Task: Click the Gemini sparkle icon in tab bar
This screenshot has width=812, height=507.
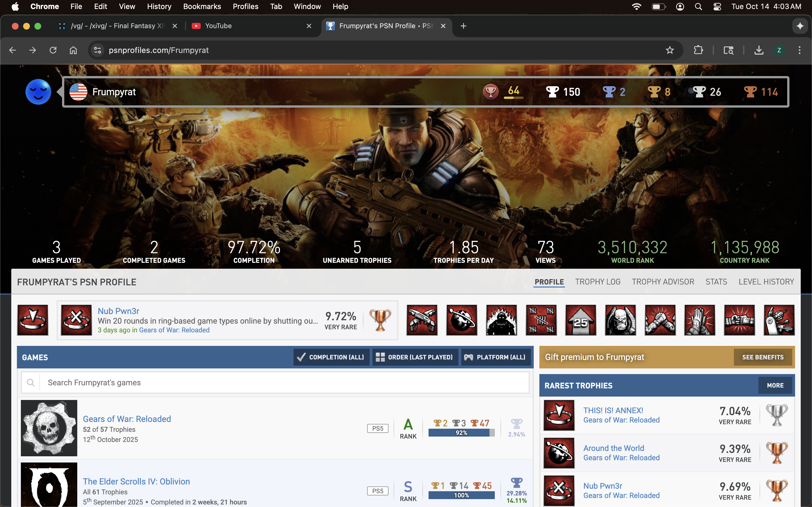Action: pos(800,26)
